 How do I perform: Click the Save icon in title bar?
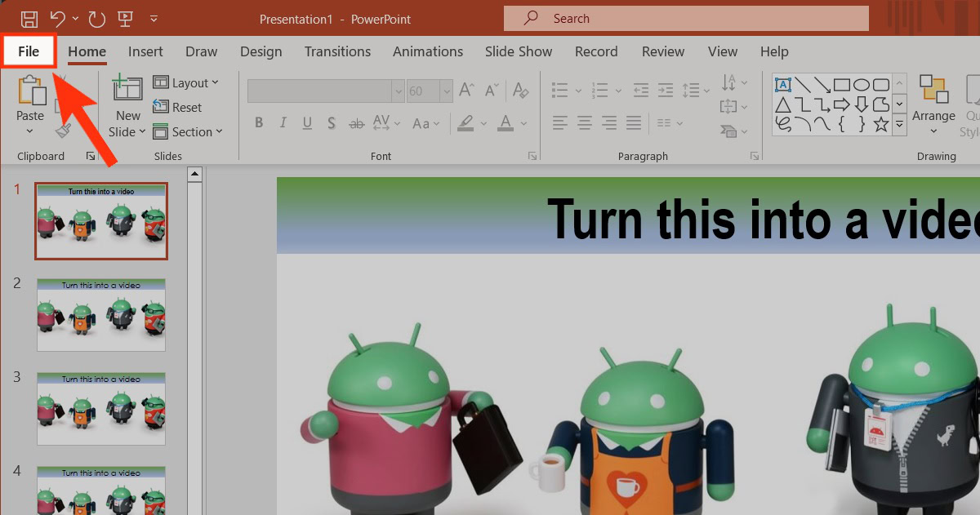29,19
